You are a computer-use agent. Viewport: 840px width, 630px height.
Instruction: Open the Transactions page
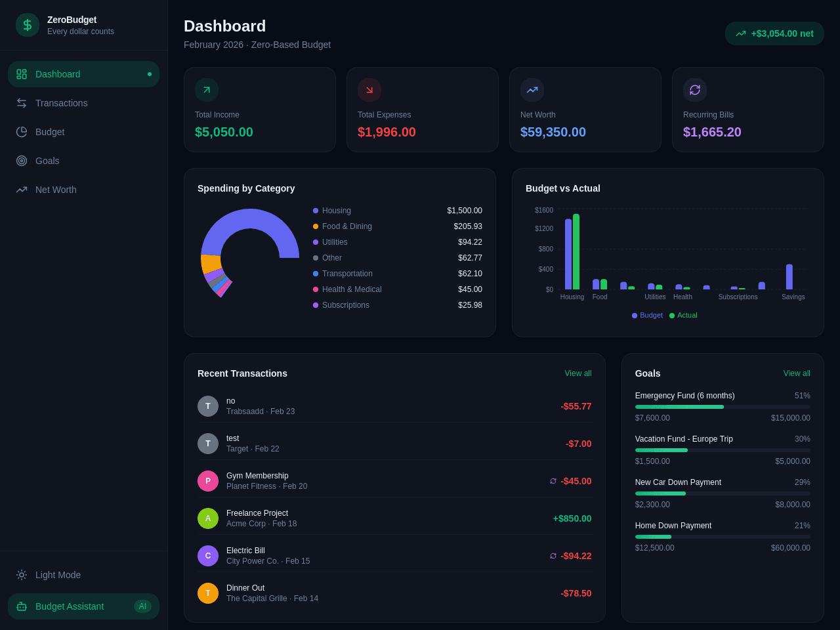point(83,103)
